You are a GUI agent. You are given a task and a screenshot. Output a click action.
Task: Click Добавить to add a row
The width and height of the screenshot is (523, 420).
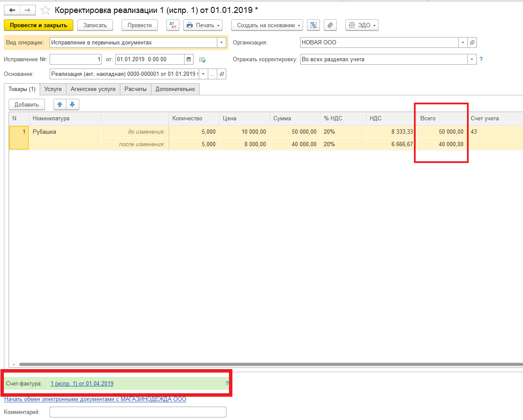pyautogui.click(x=27, y=104)
